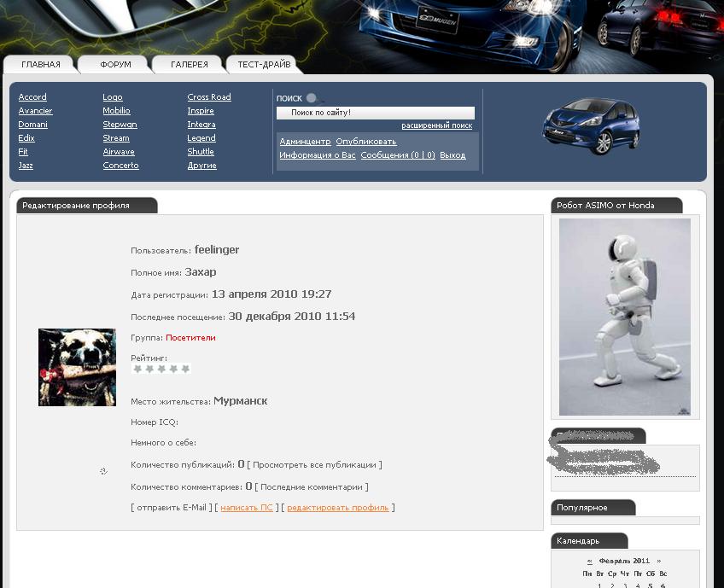Viewport: 724px width, 588px height.
Task: Select the Domani link
Action: click(x=32, y=124)
